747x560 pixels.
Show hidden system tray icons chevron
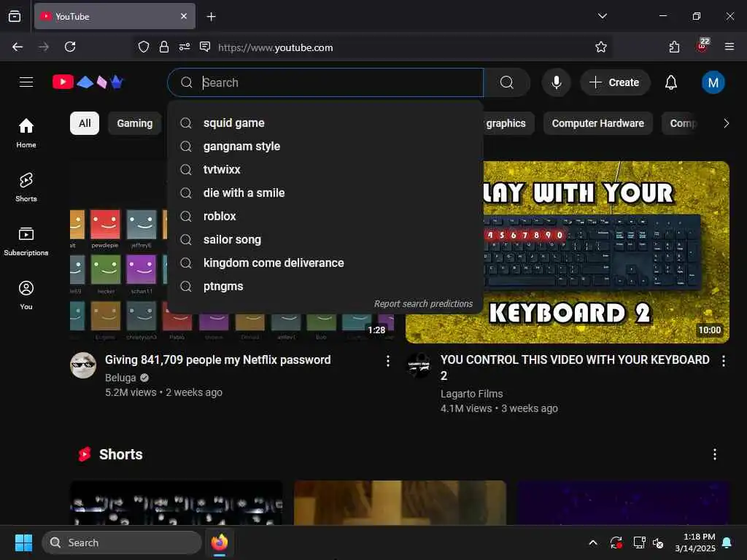(x=593, y=542)
